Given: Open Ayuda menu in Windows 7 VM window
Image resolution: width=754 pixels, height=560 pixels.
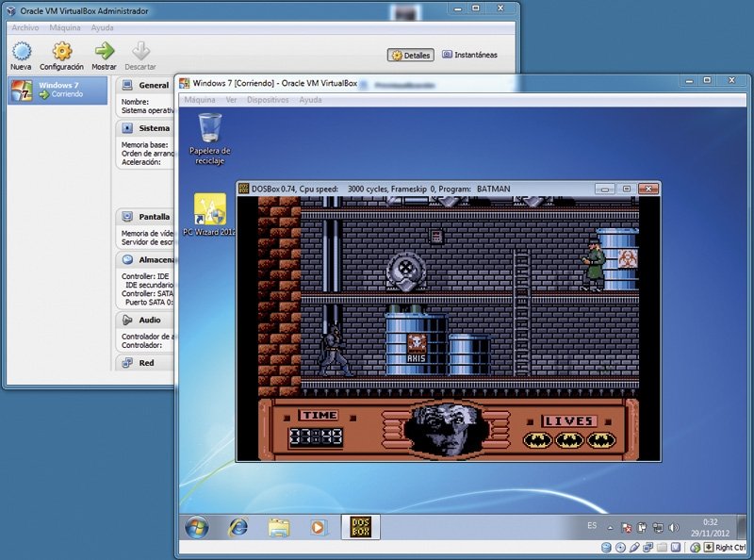Looking at the screenshot, I should pos(310,100).
